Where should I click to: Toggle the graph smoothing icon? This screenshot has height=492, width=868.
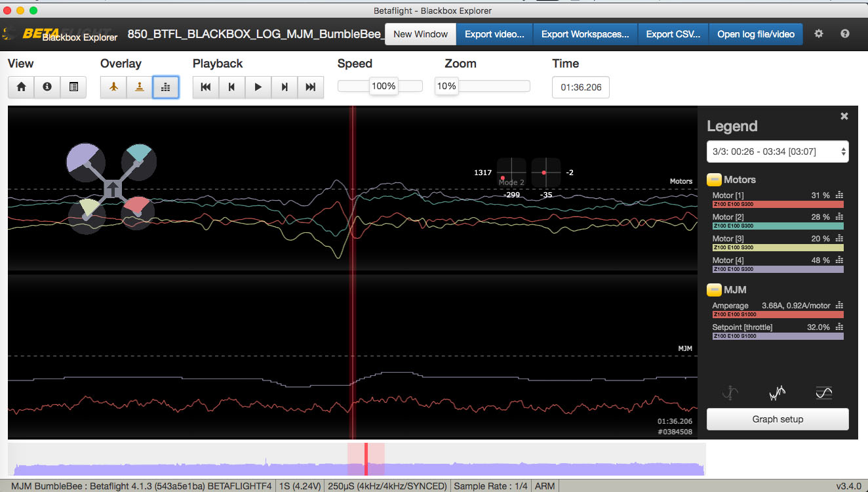point(823,392)
